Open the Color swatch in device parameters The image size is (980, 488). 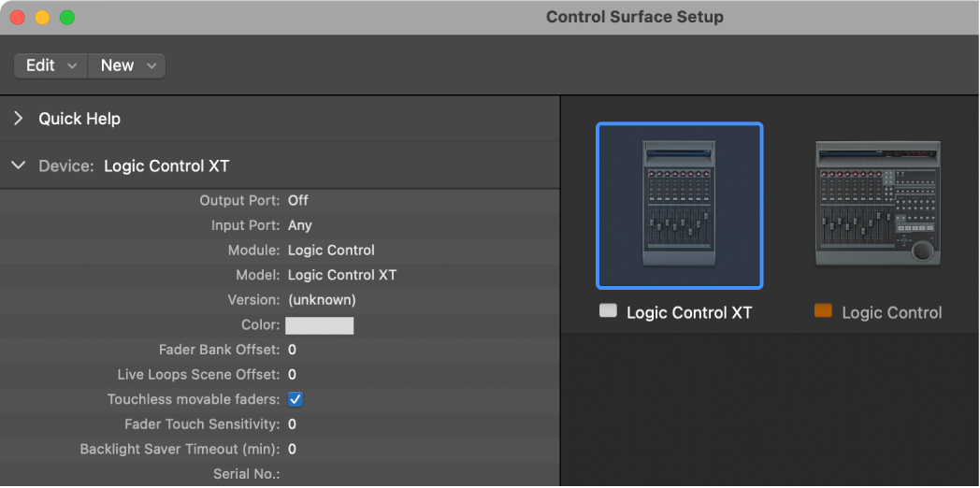(x=320, y=325)
